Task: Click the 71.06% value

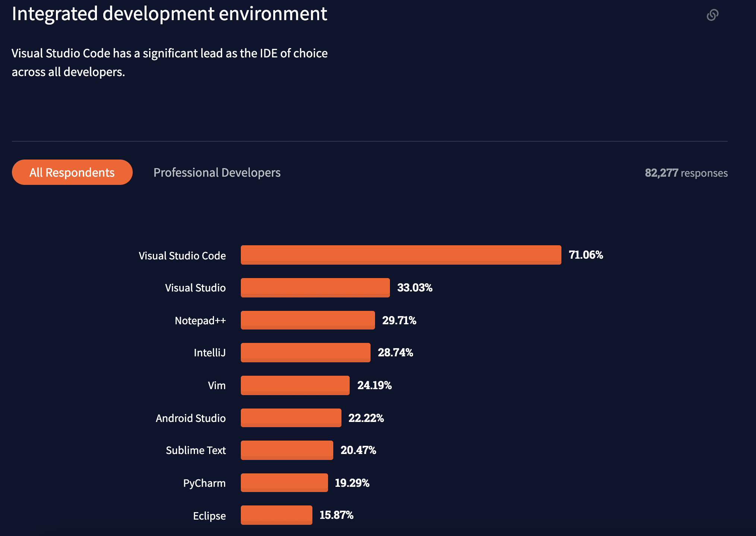Action: pyautogui.click(x=586, y=255)
